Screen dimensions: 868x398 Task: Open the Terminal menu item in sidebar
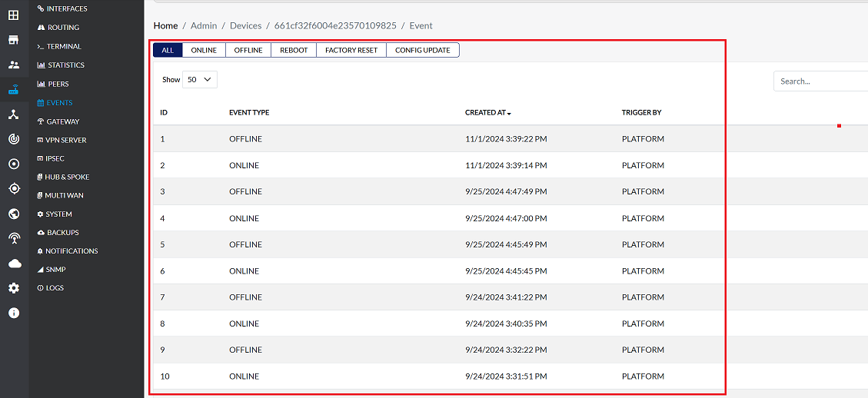click(63, 46)
